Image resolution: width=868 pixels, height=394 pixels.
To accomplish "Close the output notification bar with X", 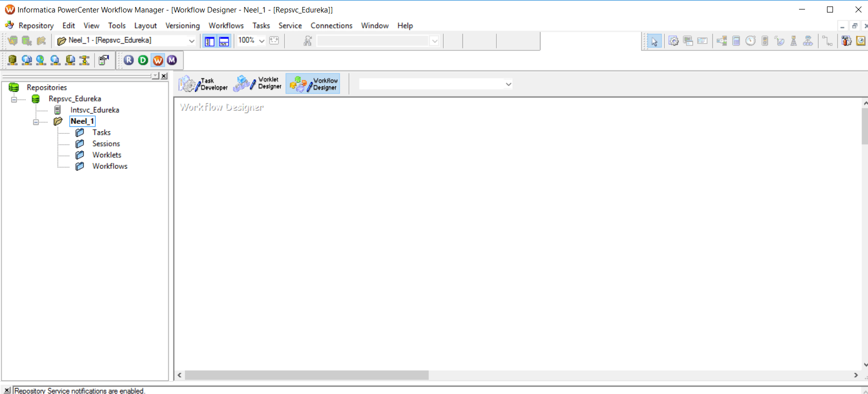I will click(x=7, y=390).
